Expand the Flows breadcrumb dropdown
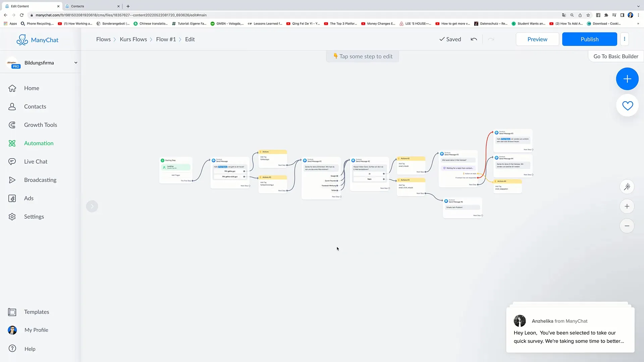 click(x=104, y=39)
